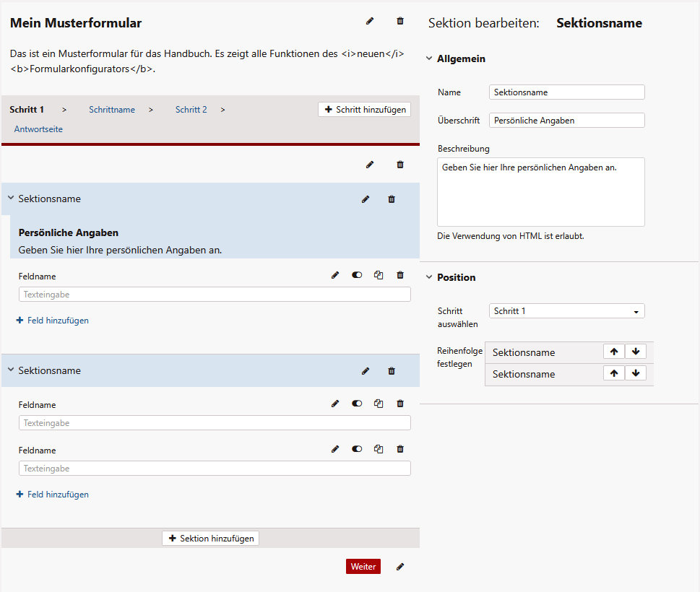Image resolution: width=700 pixels, height=592 pixels.
Task: Click the Sektion hinzufügen button
Action: pos(210,539)
